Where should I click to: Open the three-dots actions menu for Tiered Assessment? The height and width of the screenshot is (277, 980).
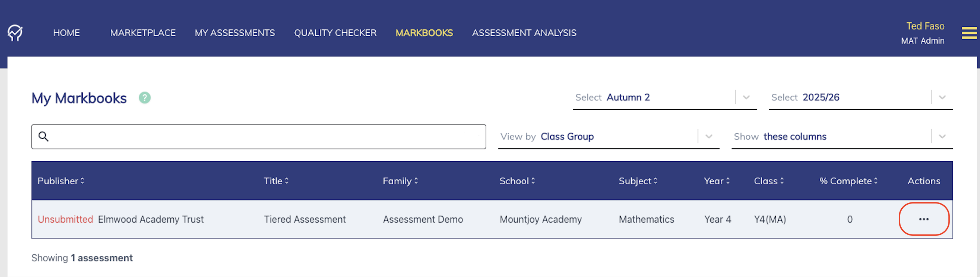pyautogui.click(x=923, y=219)
